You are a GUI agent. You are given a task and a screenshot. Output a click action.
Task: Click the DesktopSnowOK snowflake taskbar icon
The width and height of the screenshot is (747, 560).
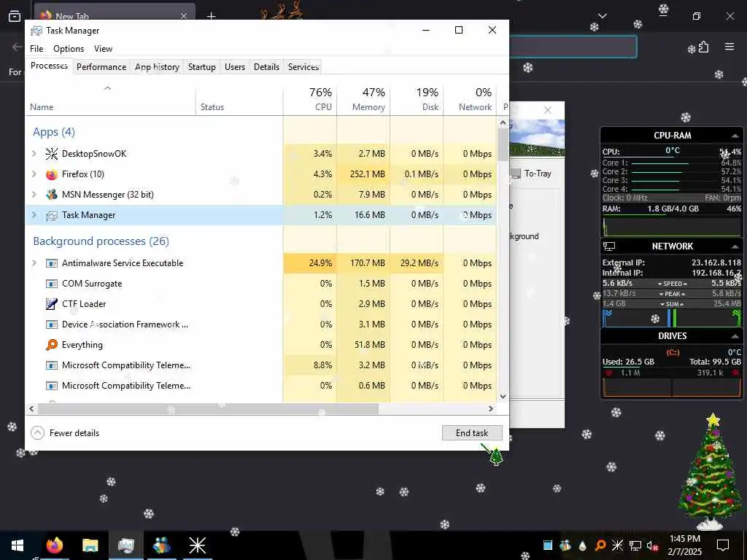click(197, 545)
